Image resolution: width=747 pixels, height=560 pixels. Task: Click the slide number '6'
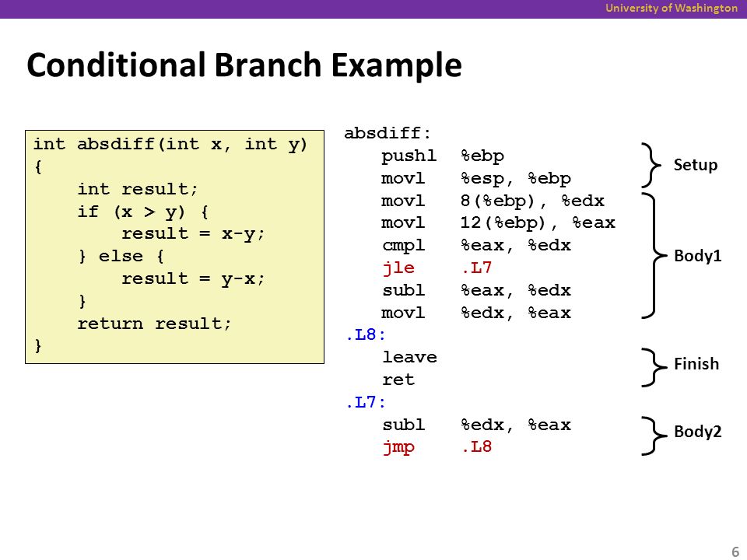coord(735,551)
